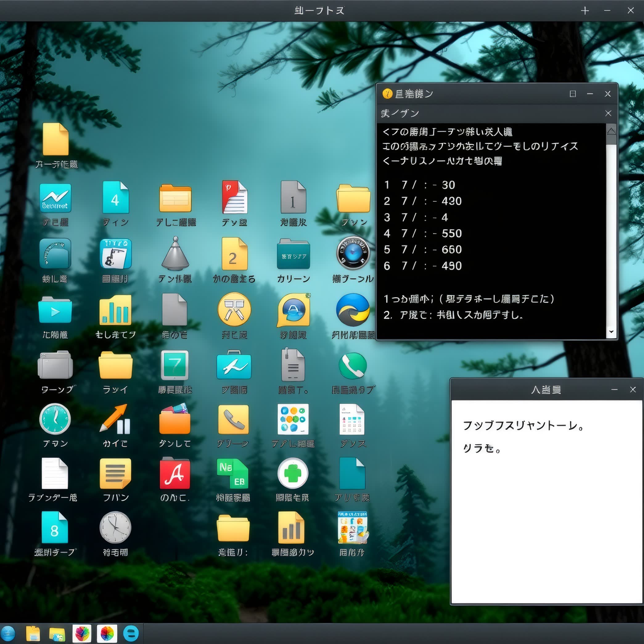The image size is (644, 644).
Task: Click the blue globe start button in taskbar
Action: (x=8, y=633)
